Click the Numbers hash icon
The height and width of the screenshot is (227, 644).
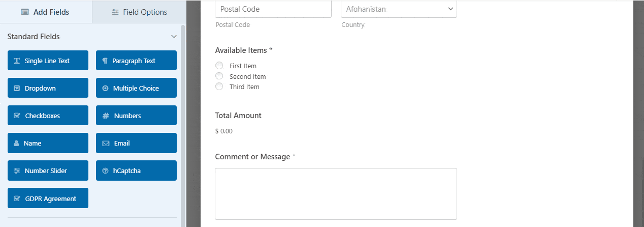(106, 116)
